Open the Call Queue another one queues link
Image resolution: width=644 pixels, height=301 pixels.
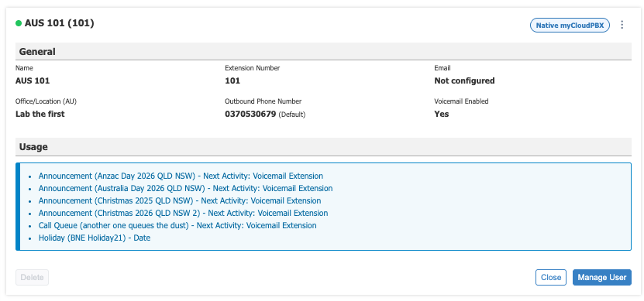(x=177, y=225)
